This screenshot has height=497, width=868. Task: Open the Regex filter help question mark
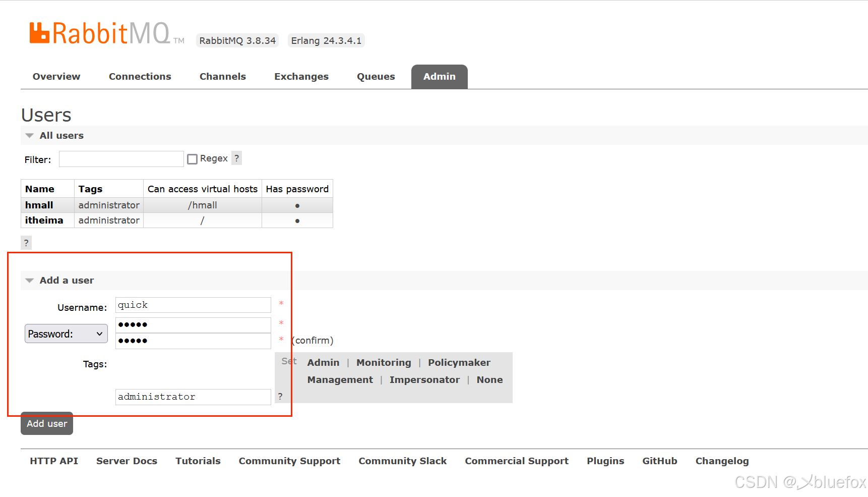[x=237, y=158]
